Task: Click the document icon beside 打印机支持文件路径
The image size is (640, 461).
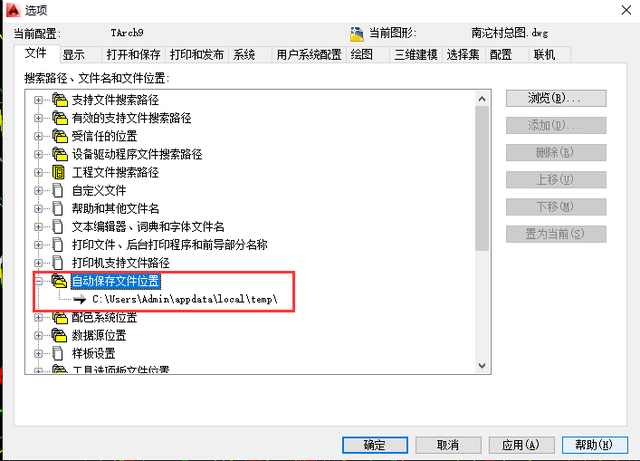Action: (58, 263)
